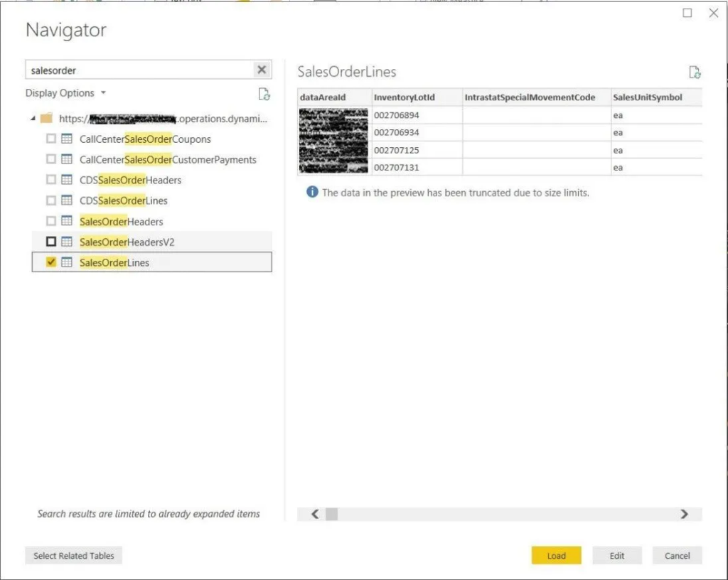The image size is (728, 580).
Task: Check the CallCenterSalesOrderCoupons checkbox
Action: tap(51, 139)
